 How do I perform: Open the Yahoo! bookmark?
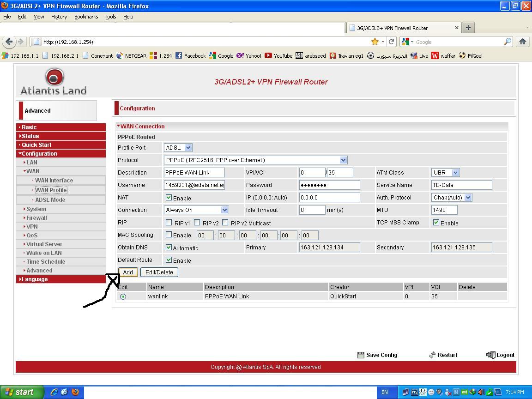(249, 55)
